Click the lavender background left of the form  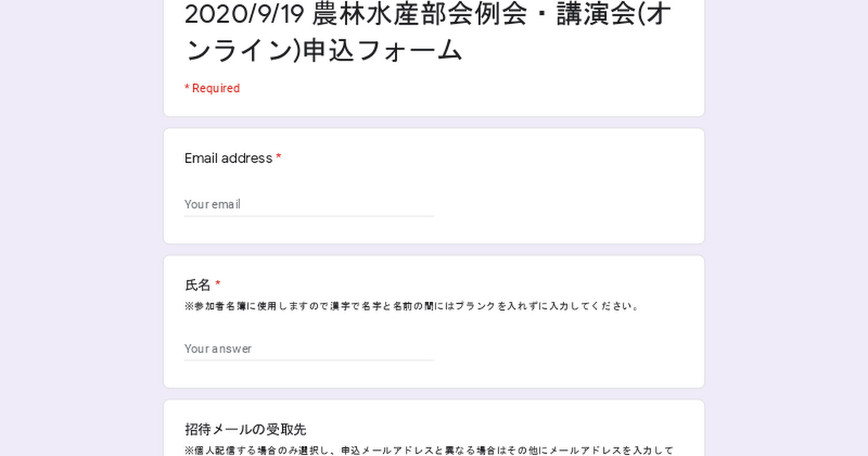tap(80, 228)
